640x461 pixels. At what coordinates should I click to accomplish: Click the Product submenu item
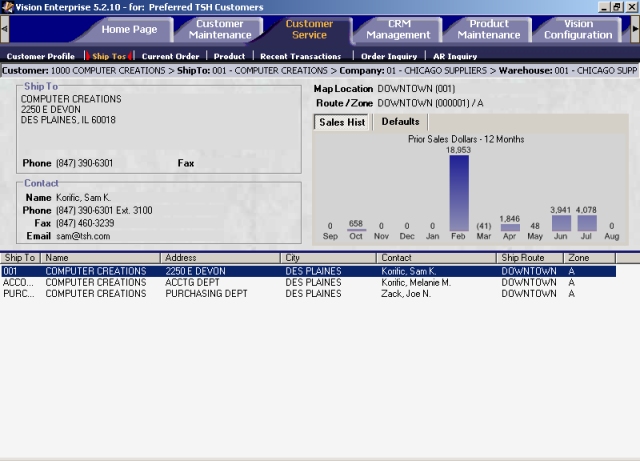(x=229, y=56)
